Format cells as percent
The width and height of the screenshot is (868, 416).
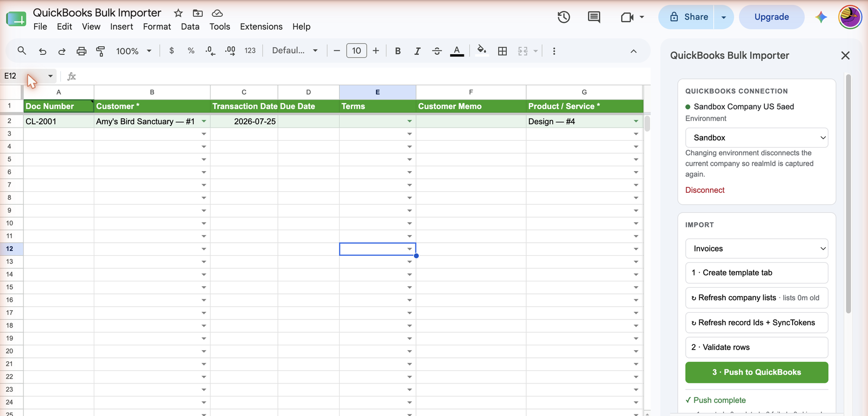point(191,51)
